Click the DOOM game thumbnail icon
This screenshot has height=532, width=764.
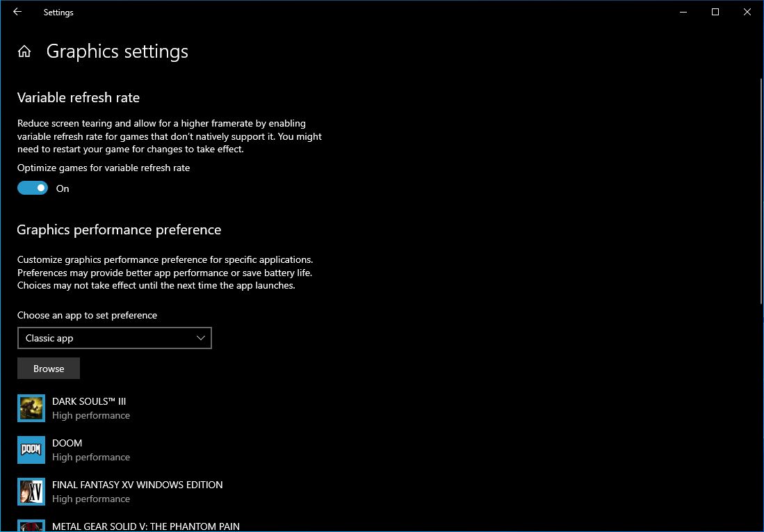coord(31,449)
